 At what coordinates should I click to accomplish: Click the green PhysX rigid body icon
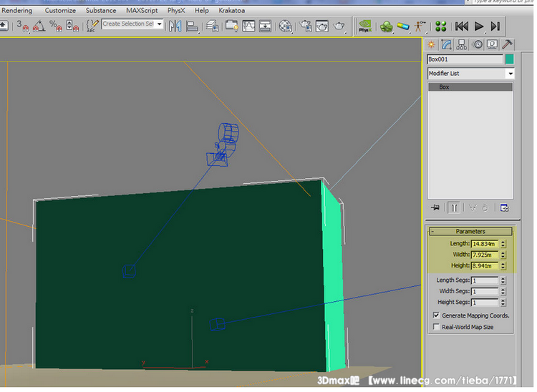[x=387, y=26]
